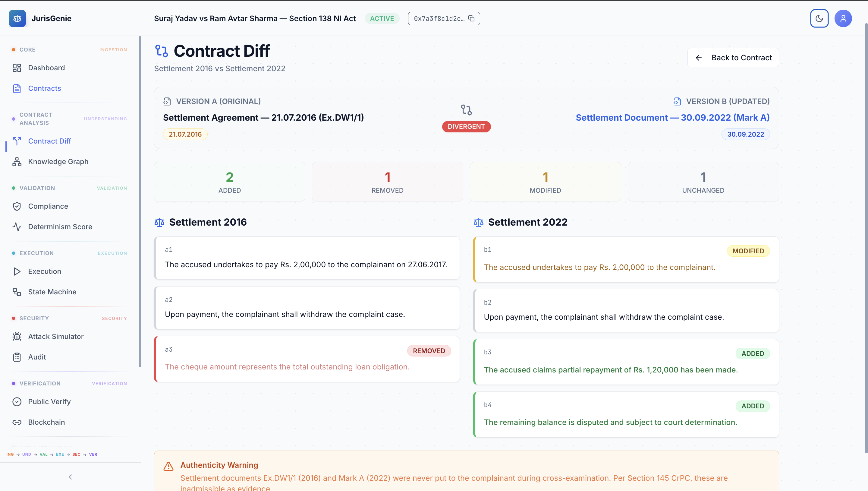Collapse the sidebar with chevron arrow

pyautogui.click(x=70, y=477)
